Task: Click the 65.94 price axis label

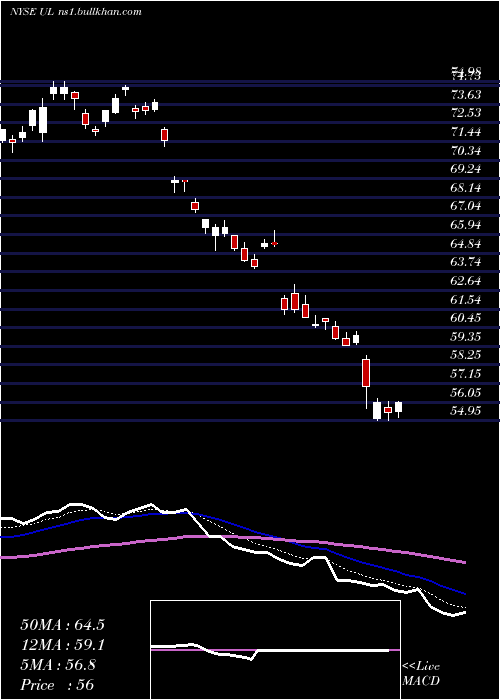Action: (x=466, y=225)
